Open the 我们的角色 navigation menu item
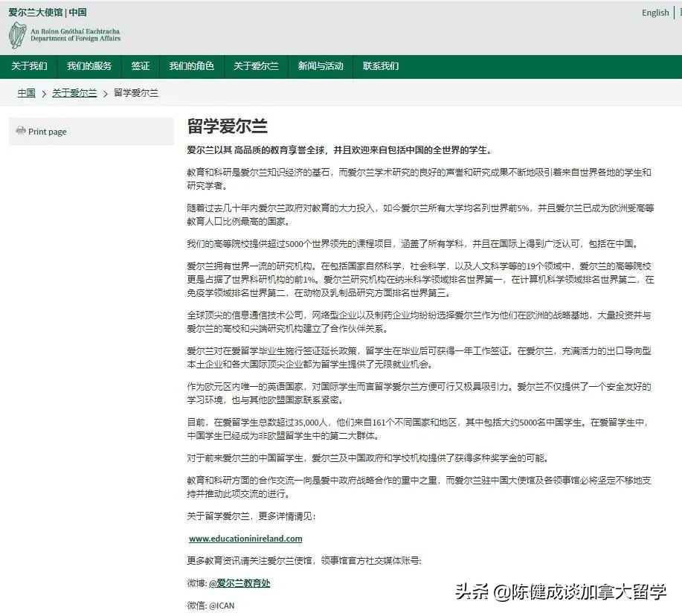This screenshot has width=682, height=616. (190, 66)
